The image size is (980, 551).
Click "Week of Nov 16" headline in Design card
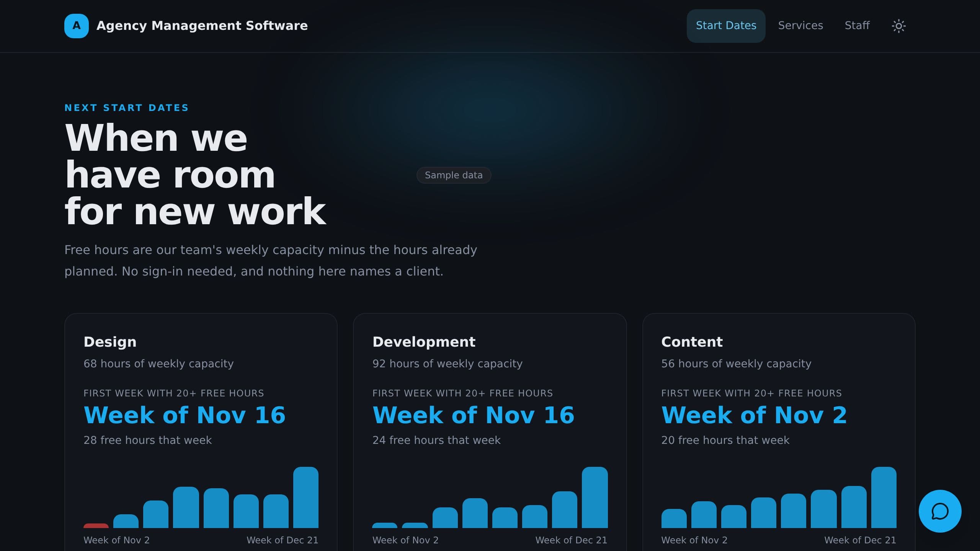pyautogui.click(x=185, y=415)
